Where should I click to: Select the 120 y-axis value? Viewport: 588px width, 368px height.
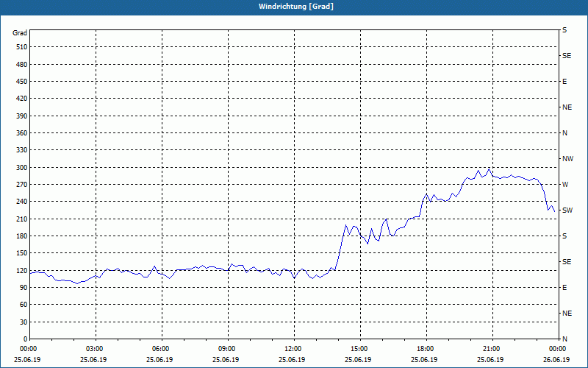[22, 270]
